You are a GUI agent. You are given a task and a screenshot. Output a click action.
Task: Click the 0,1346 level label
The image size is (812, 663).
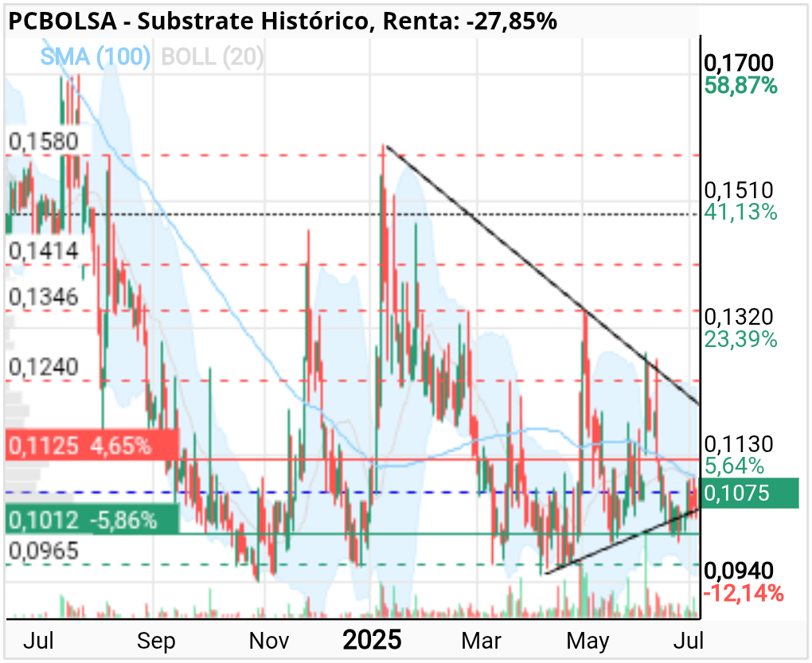(x=44, y=297)
